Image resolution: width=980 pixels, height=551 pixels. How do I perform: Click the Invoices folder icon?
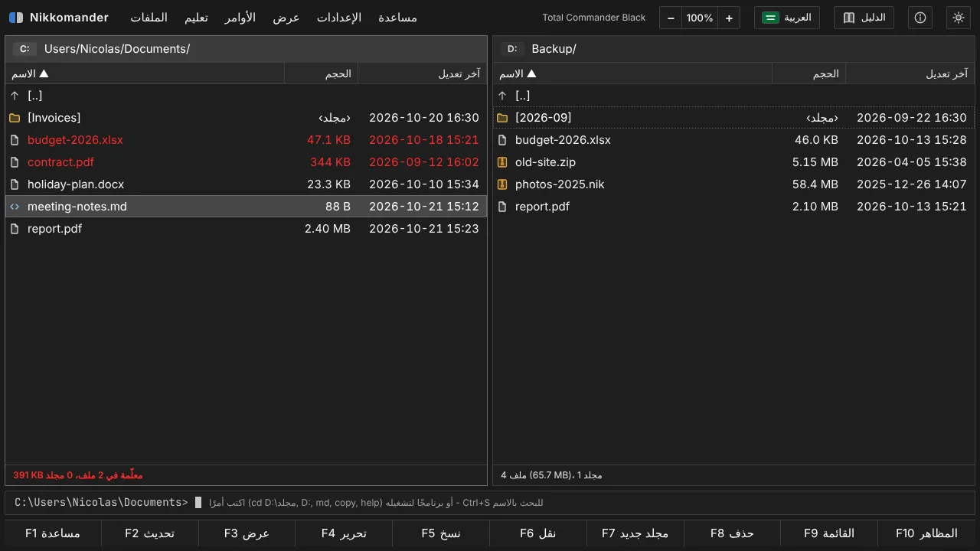click(x=15, y=118)
